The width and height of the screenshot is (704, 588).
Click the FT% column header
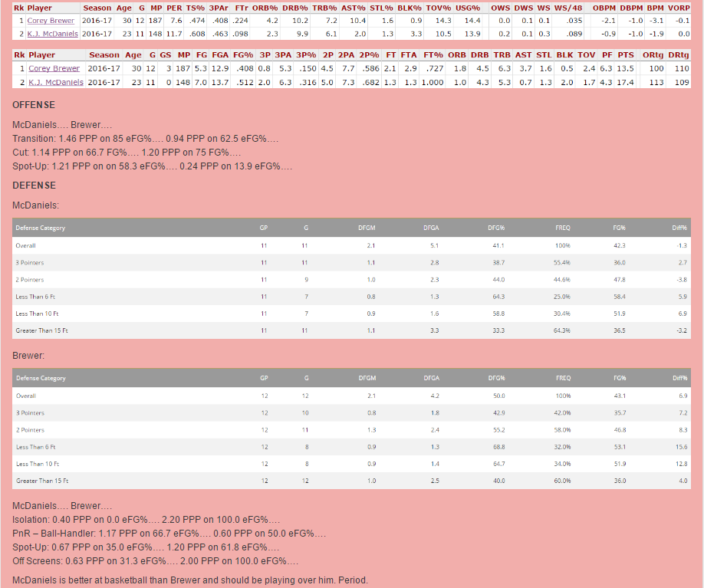[x=433, y=54]
